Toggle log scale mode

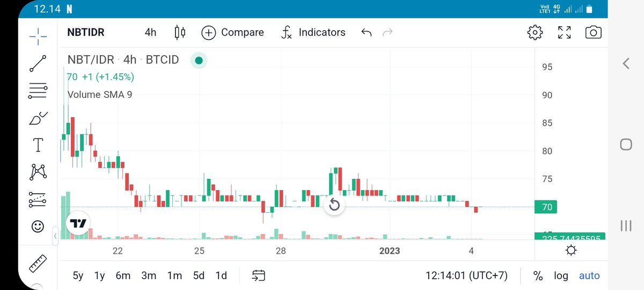click(561, 275)
